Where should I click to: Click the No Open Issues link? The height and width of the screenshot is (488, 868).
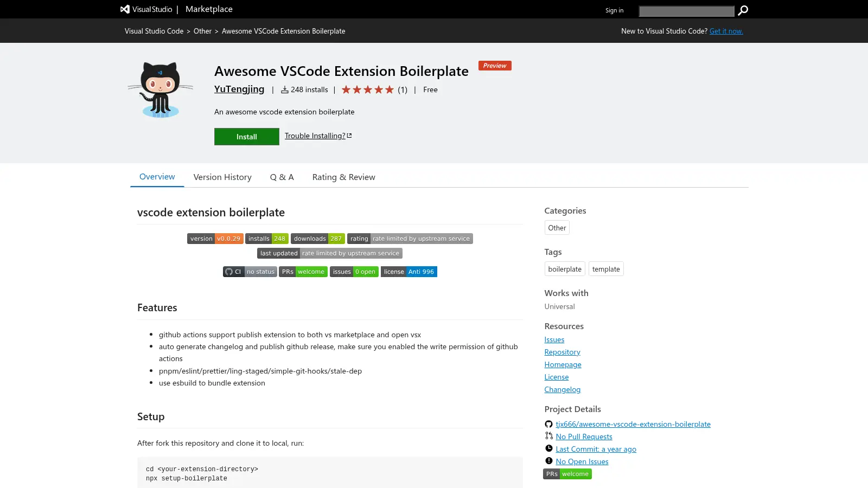(x=582, y=461)
